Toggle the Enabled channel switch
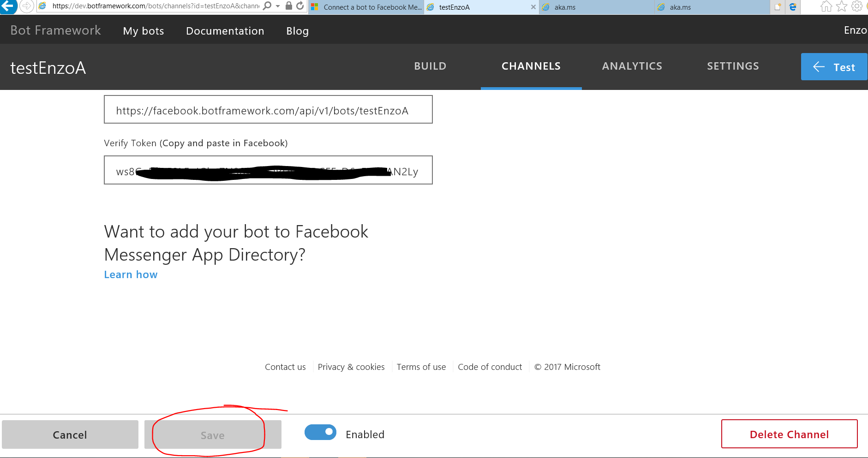This screenshot has width=868, height=458. coord(320,432)
